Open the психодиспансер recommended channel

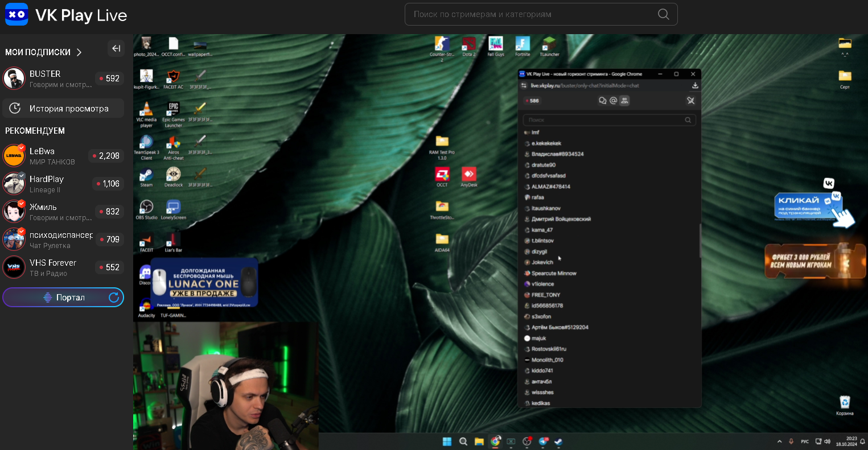[x=63, y=240]
